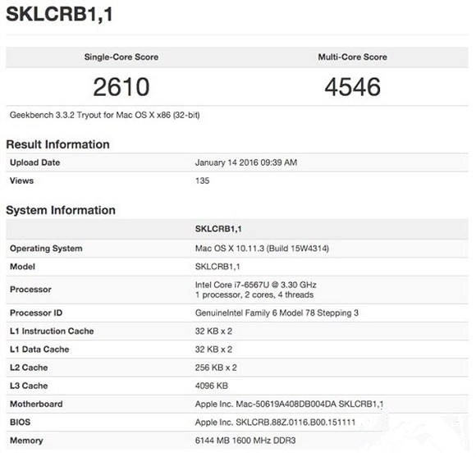476x457 pixels.
Task: Click the System Information heading
Action: click(x=61, y=210)
